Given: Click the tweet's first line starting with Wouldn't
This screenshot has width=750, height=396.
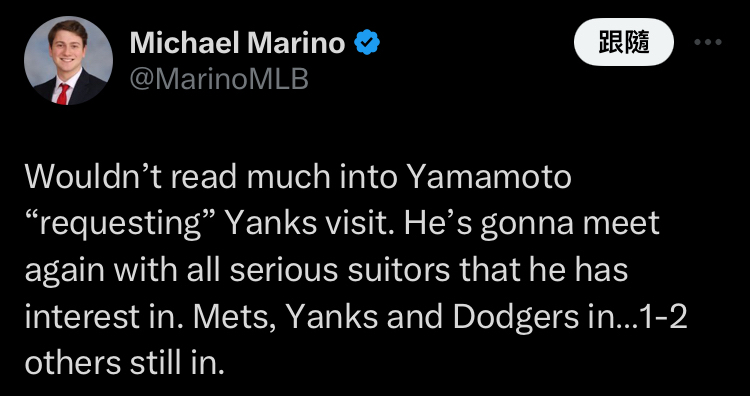Looking at the screenshot, I should pyautogui.click(x=298, y=178).
